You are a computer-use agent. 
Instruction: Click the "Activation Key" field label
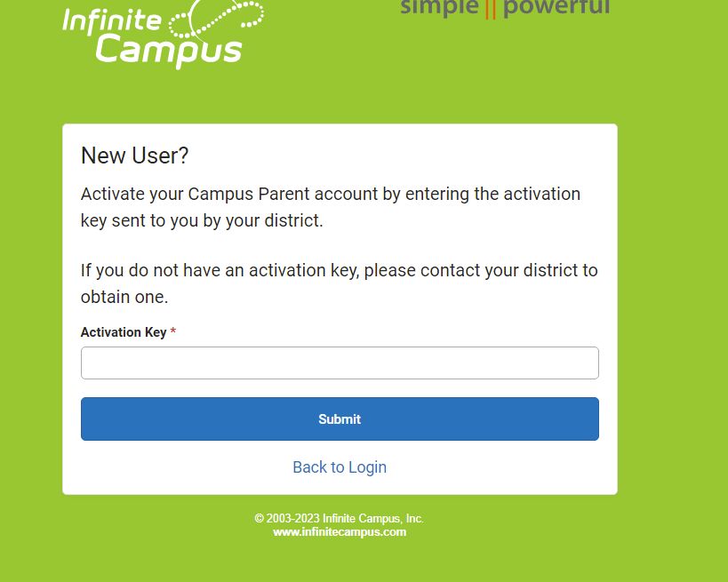(x=124, y=332)
